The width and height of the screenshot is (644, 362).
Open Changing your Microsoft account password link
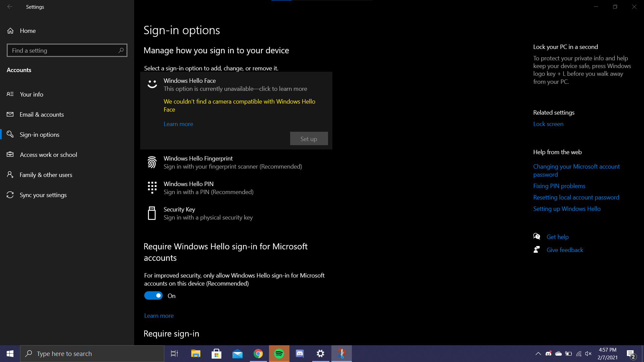click(576, 170)
